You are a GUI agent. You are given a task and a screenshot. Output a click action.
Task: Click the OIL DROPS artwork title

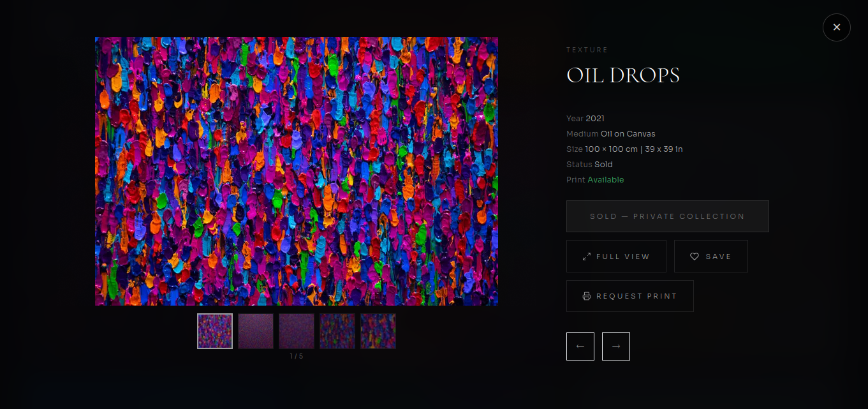click(x=623, y=75)
